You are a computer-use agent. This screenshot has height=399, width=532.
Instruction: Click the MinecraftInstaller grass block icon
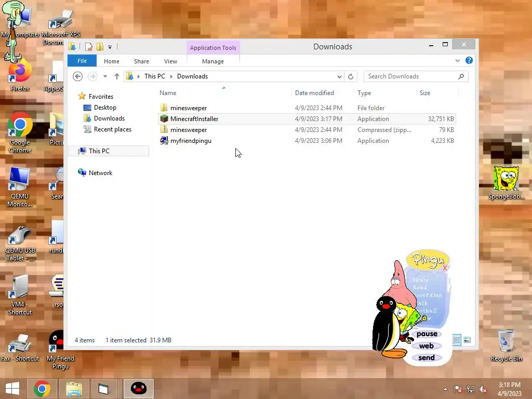(164, 119)
